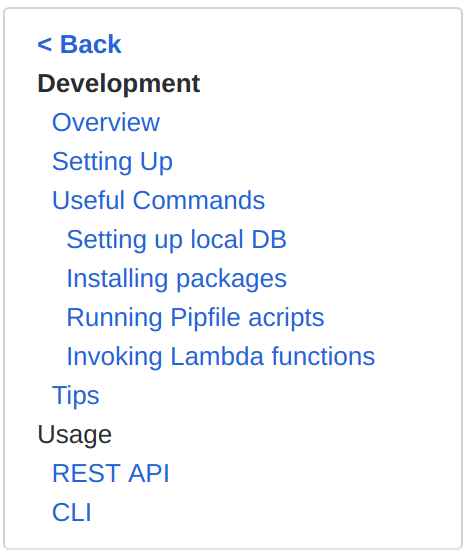This screenshot has height=554, width=466.
Task: Click the Running Pipfile acripts link
Action: click(195, 318)
